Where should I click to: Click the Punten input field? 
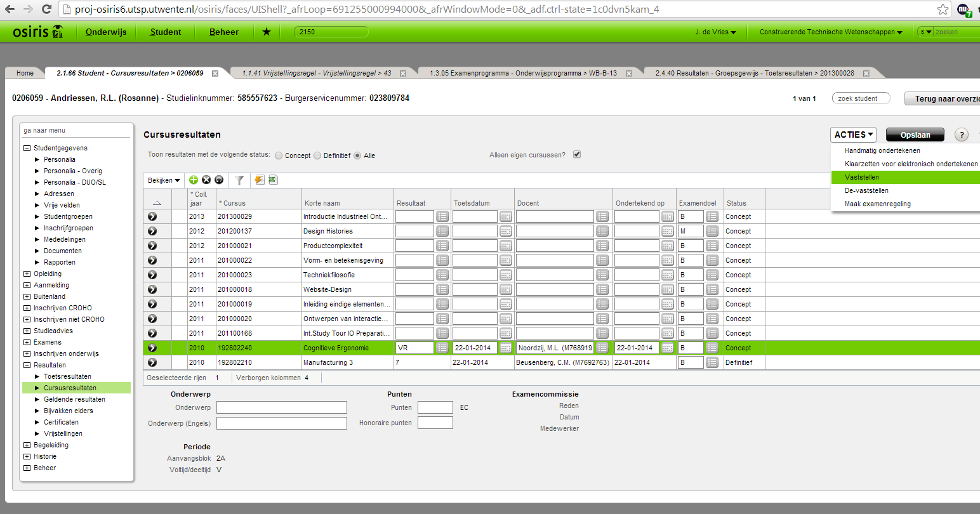click(435, 407)
